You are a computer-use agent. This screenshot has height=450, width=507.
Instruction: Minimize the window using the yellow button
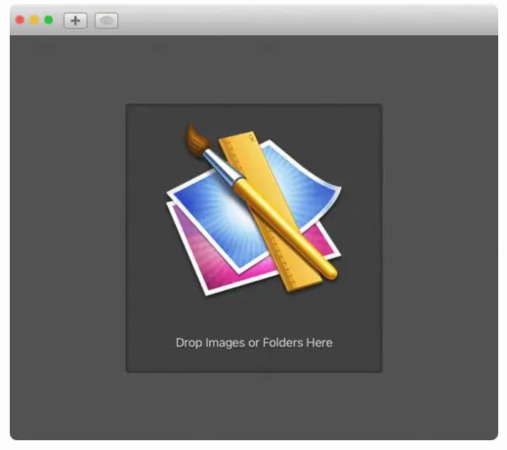[34, 20]
